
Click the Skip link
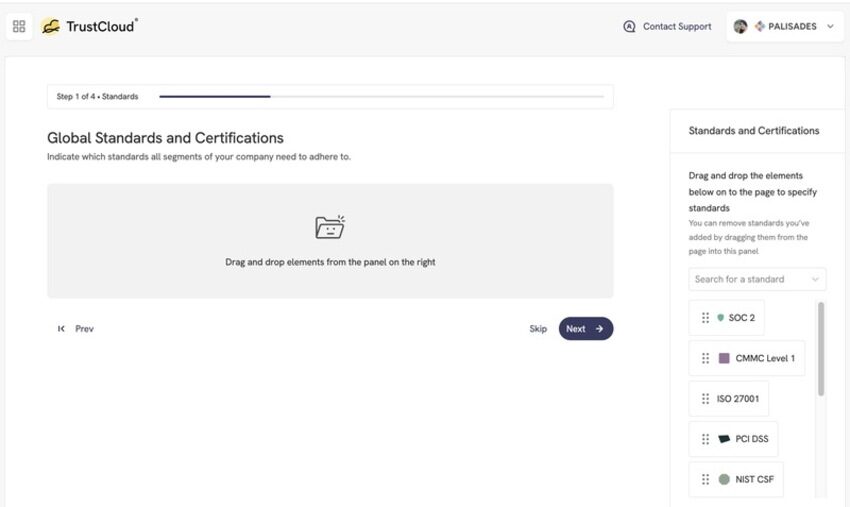pos(538,329)
